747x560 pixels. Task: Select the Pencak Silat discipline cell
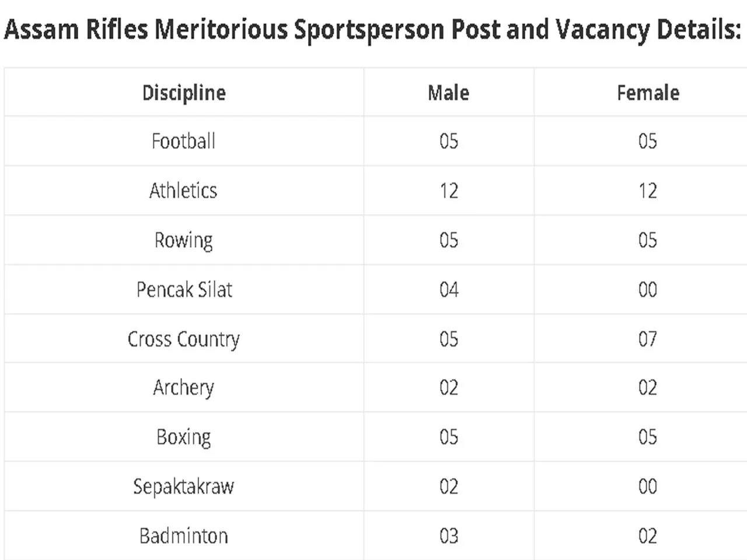point(184,290)
